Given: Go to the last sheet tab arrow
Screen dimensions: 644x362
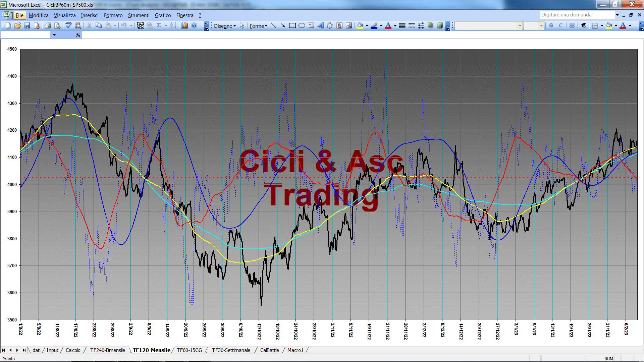Looking at the screenshot, I should [24, 350].
